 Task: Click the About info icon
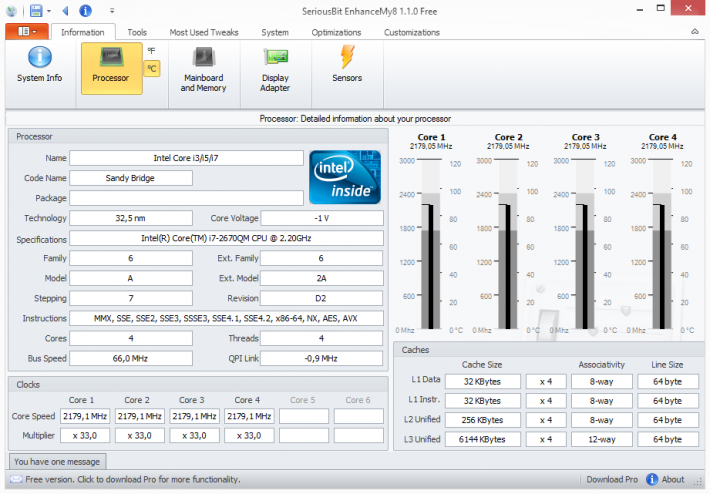652,479
